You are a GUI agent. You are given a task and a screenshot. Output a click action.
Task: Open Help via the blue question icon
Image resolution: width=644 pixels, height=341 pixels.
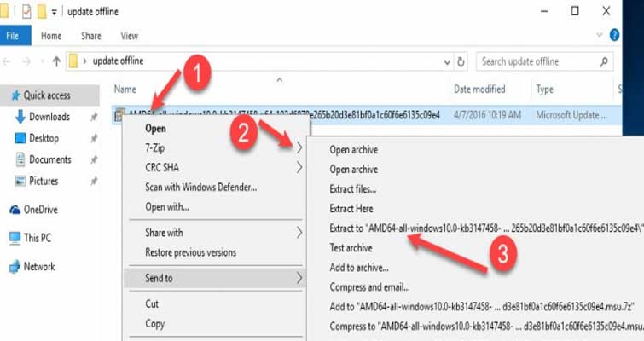point(614,35)
